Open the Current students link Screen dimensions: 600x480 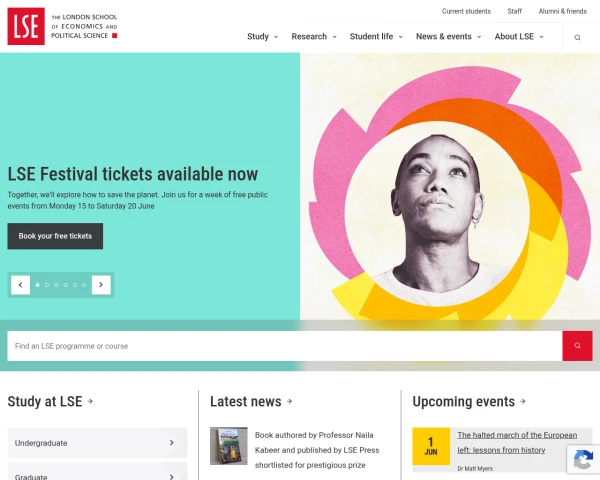pyautogui.click(x=466, y=11)
